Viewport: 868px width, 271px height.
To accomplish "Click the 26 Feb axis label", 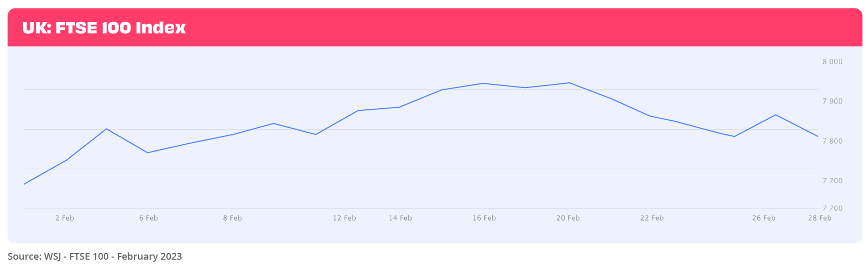I will click(764, 218).
